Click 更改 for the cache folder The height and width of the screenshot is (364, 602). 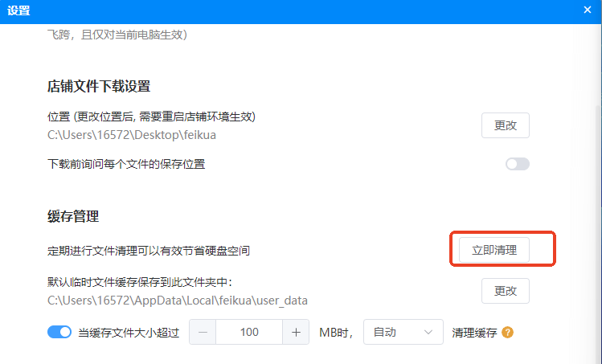[x=505, y=291]
